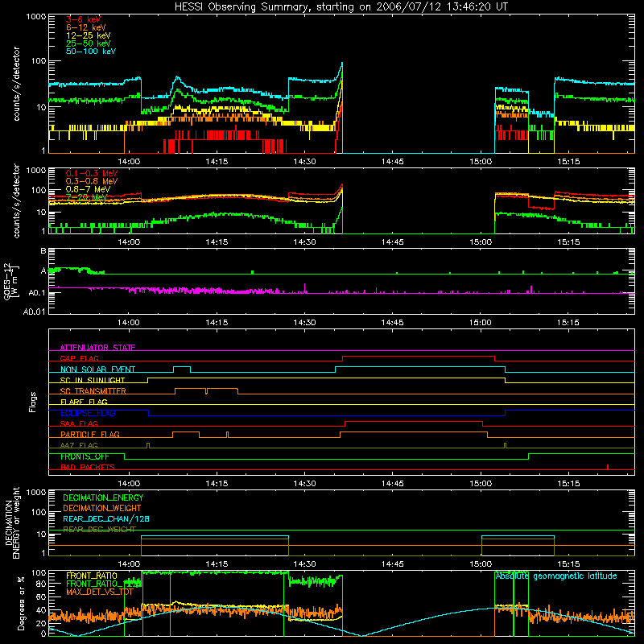Select the 'SC_IN_SUNLIGHT' flag label
Viewport: 644px width, 644px height.
[x=93, y=380]
